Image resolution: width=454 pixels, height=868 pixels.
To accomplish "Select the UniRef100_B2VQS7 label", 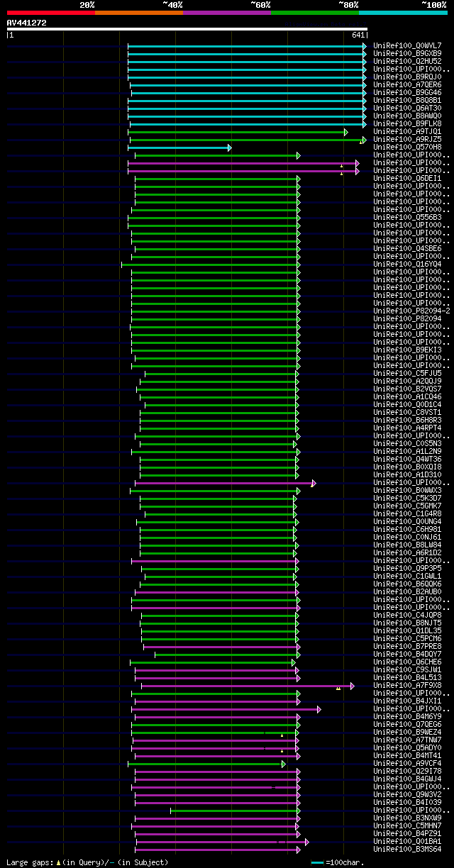I will (x=407, y=389).
